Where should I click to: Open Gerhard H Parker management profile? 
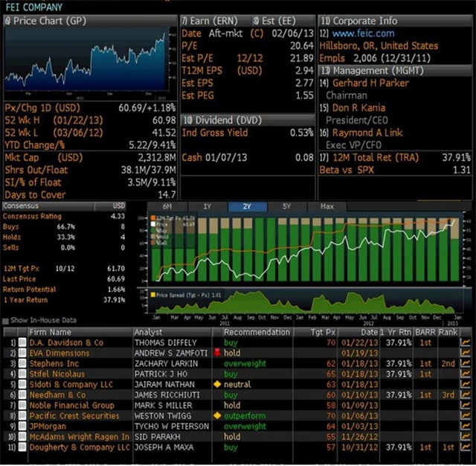click(x=370, y=83)
